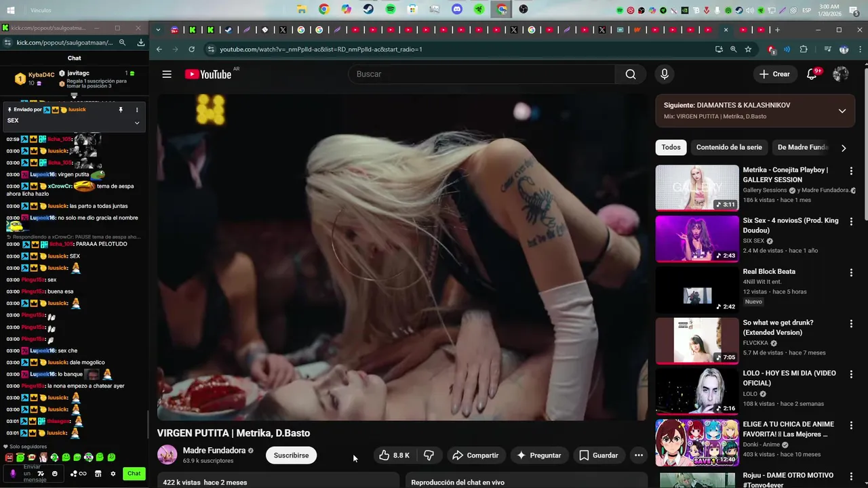Open Kick chat settings gear

(x=113, y=473)
